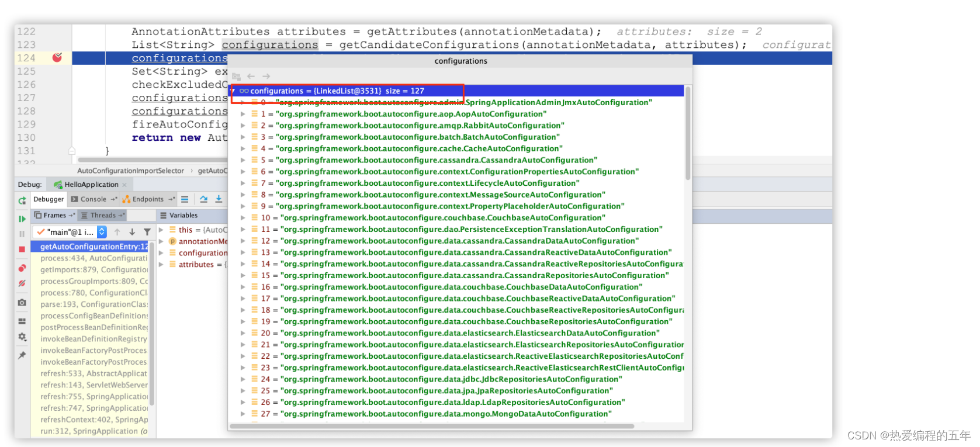Click the breakpoint icon on line 124
Viewport: 980px width, 447px height.
[57, 57]
